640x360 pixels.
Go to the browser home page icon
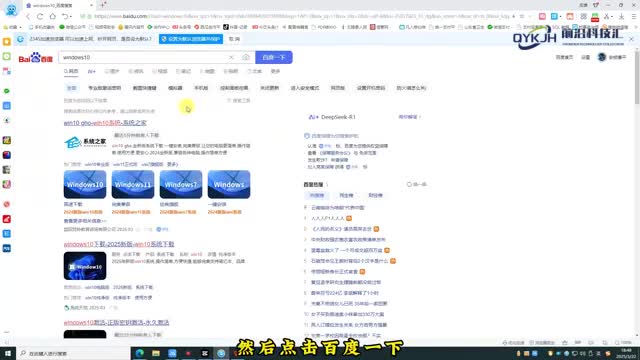52,16
